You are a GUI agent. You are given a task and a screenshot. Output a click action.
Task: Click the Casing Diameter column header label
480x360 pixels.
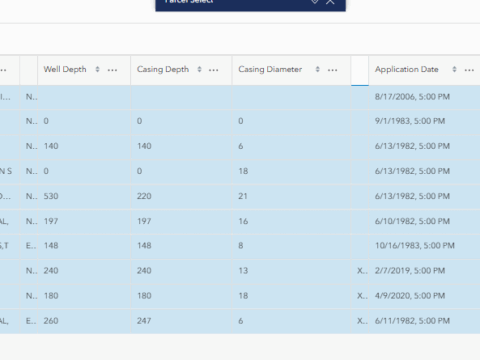pyautogui.click(x=270, y=69)
